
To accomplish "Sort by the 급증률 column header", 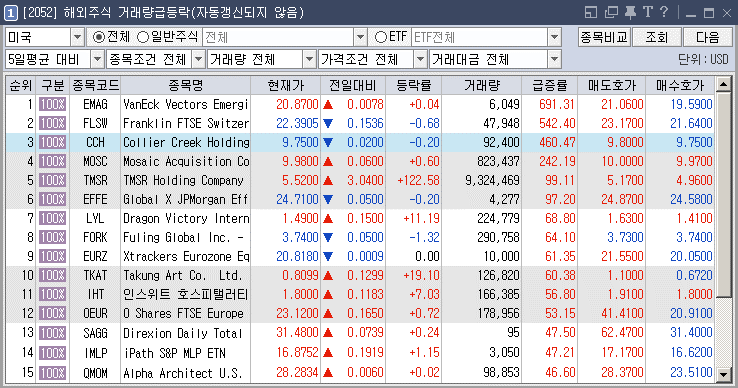I will (550, 85).
